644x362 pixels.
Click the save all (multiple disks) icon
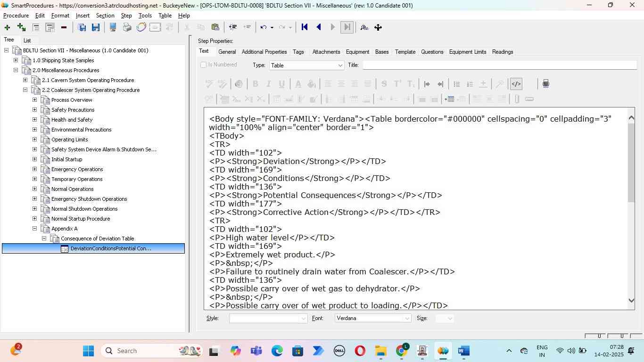click(82, 27)
